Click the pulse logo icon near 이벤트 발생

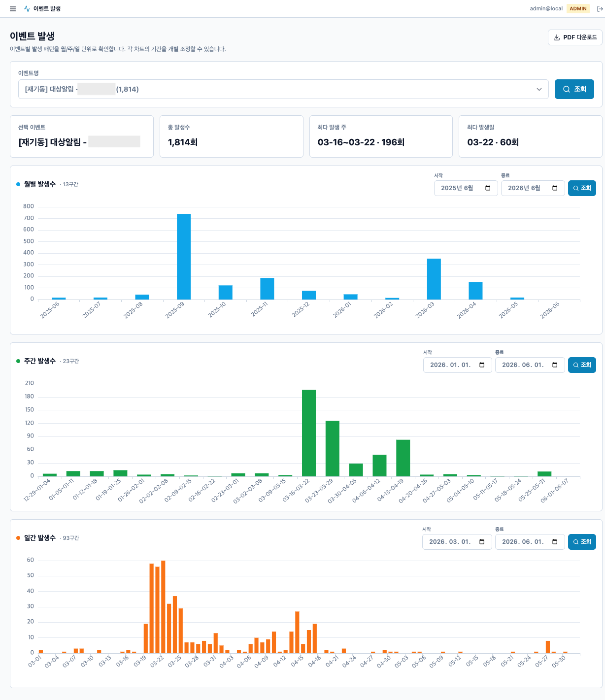pos(27,9)
